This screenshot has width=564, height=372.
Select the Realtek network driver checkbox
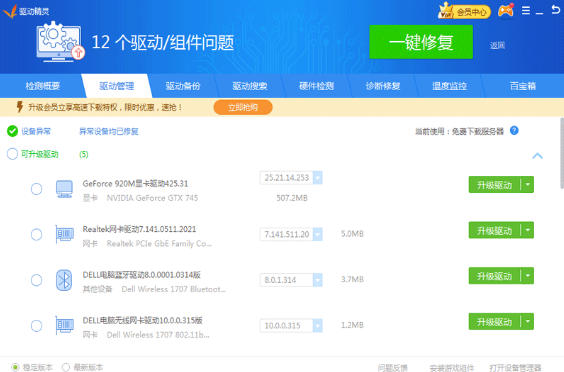tap(36, 235)
